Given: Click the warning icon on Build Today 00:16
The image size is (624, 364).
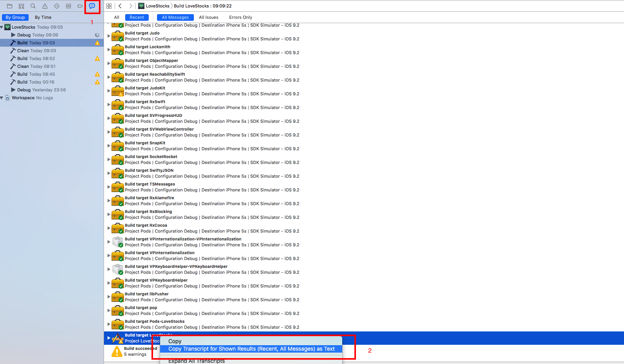Looking at the screenshot, I should click(97, 82).
